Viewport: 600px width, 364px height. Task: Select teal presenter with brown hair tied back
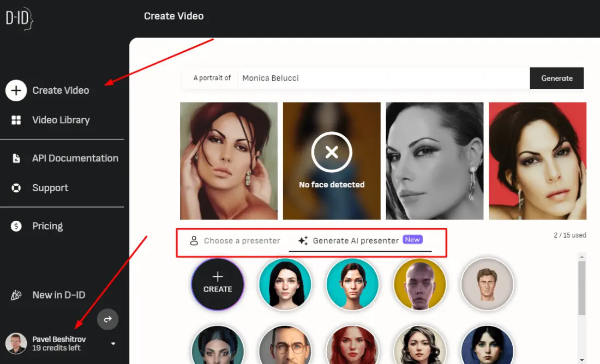click(x=352, y=284)
